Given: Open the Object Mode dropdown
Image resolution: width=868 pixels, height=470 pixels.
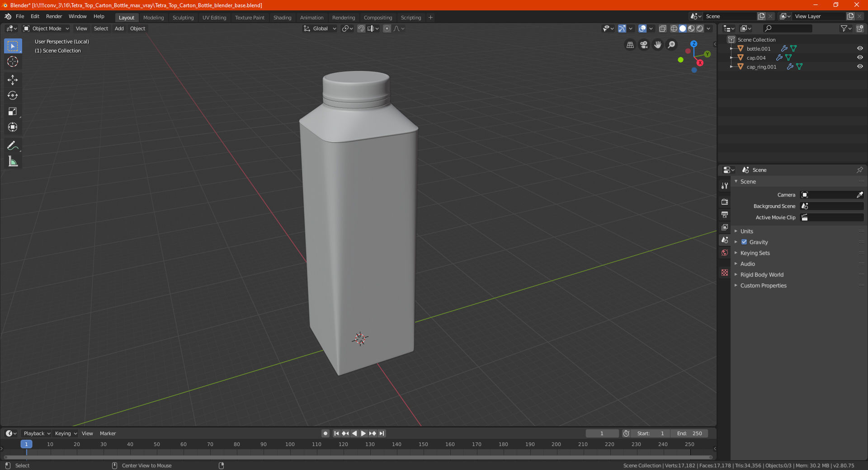Looking at the screenshot, I should click(46, 28).
